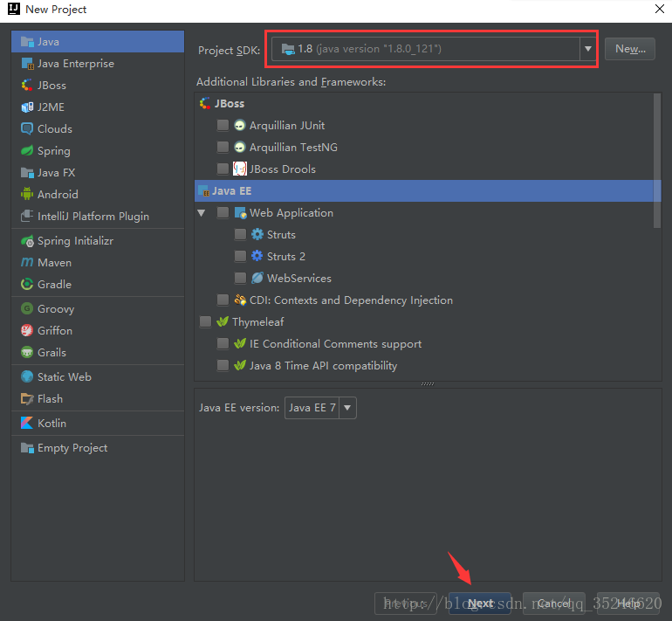Screen dimensions: 672x621
Task: Click the New... SDK button
Action: [629, 49]
